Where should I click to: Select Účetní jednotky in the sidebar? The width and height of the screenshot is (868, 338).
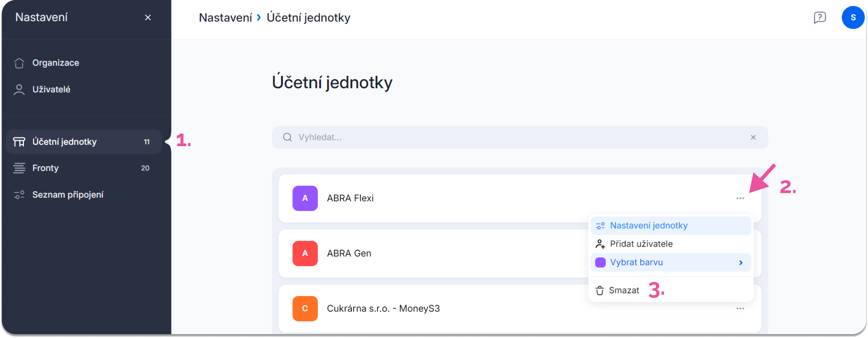click(84, 142)
